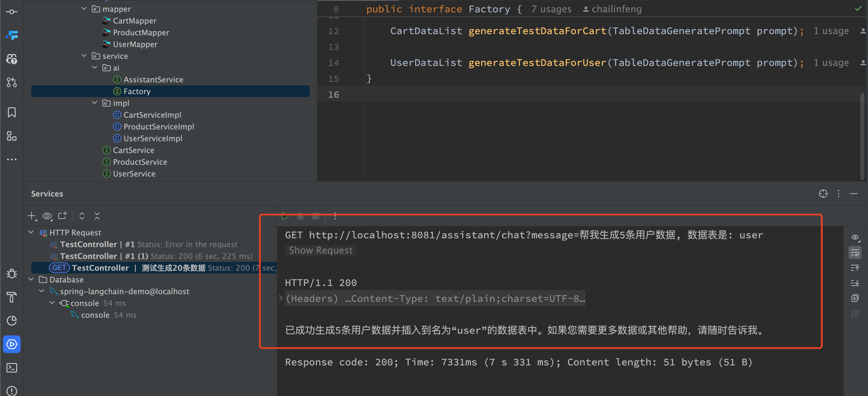Select the GET TestController 测试生成20条数据 entry
The image size is (868, 396).
point(154,268)
